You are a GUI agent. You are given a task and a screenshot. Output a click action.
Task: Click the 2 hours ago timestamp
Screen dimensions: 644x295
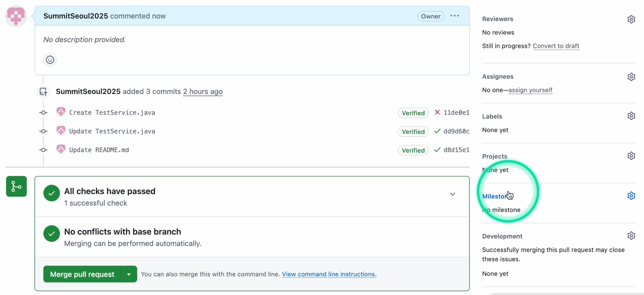click(x=203, y=91)
